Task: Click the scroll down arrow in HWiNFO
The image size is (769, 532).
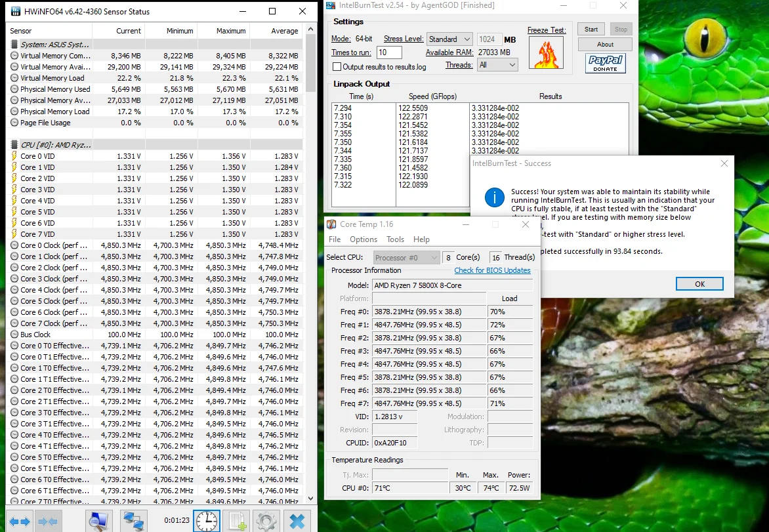Action: pos(310,498)
